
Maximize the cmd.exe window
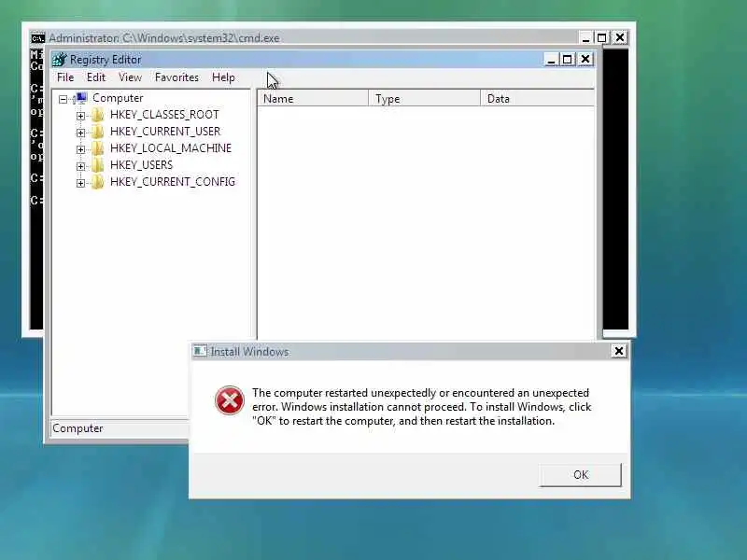(x=601, y=37)
